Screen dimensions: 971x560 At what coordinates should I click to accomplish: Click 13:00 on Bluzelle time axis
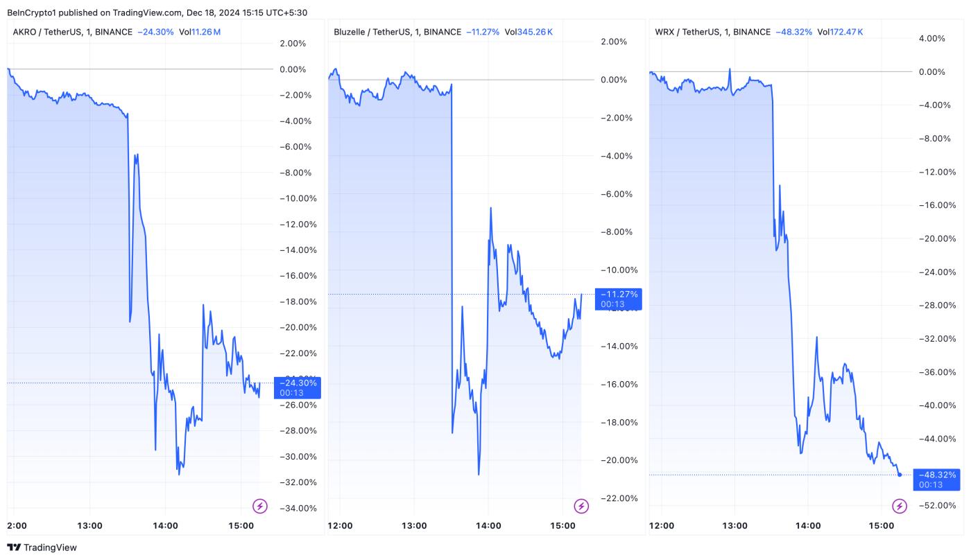pyautogui.click(x=414, y=525)
